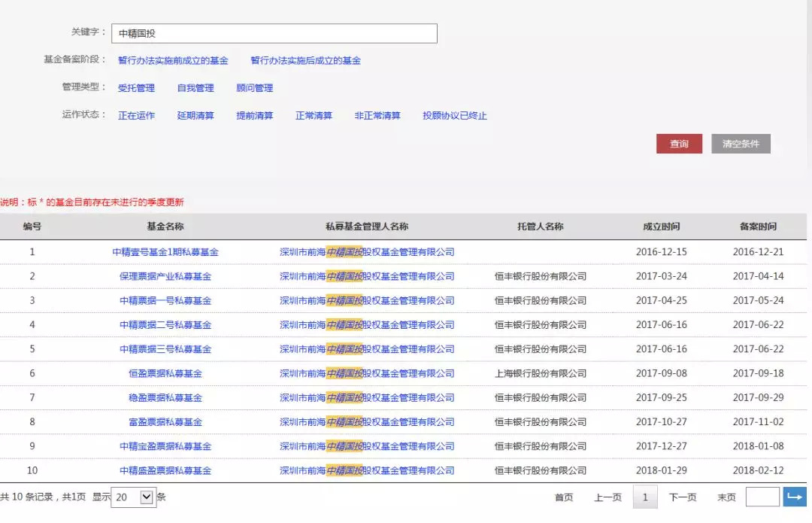Screen dimensions: 812x523
Task: Click the page jump arrow icon
Action: tap(794, 497)
